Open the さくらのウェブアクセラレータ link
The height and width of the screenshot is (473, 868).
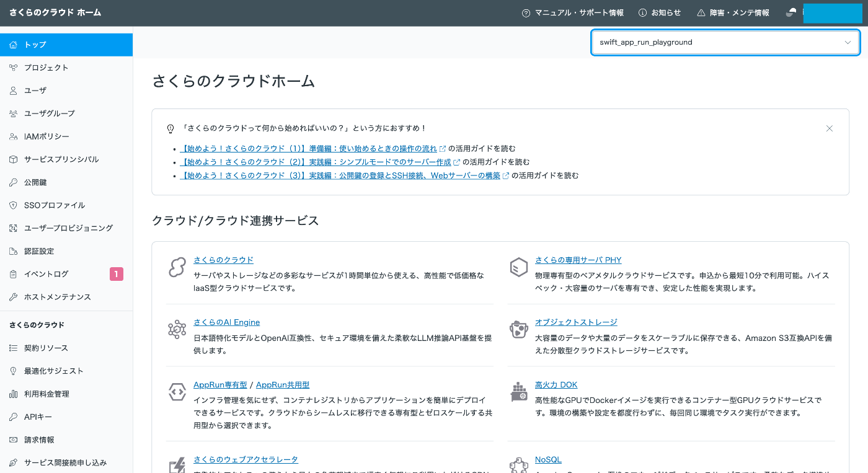pos(246,459)
